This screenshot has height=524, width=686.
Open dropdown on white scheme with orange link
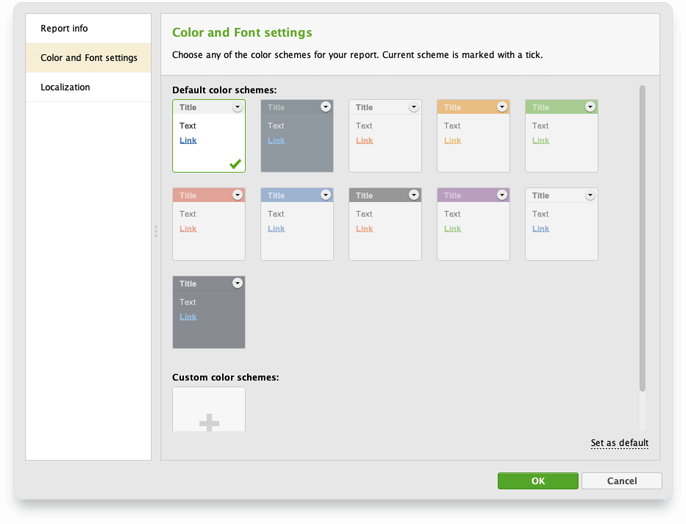coord(414,107)
